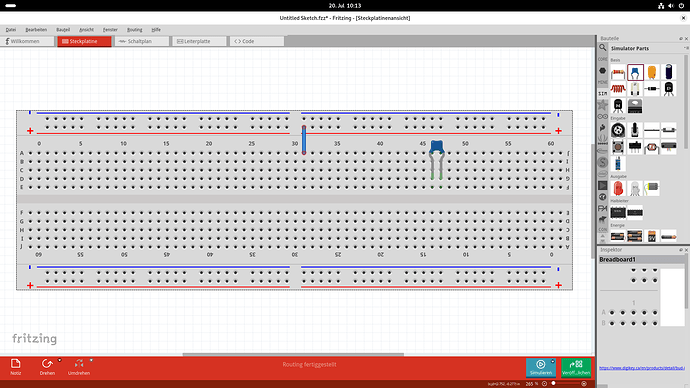Start simulation with Simulieren
Image resolution: width=690 pixels, height=388 pixels.
click(540, 368)
